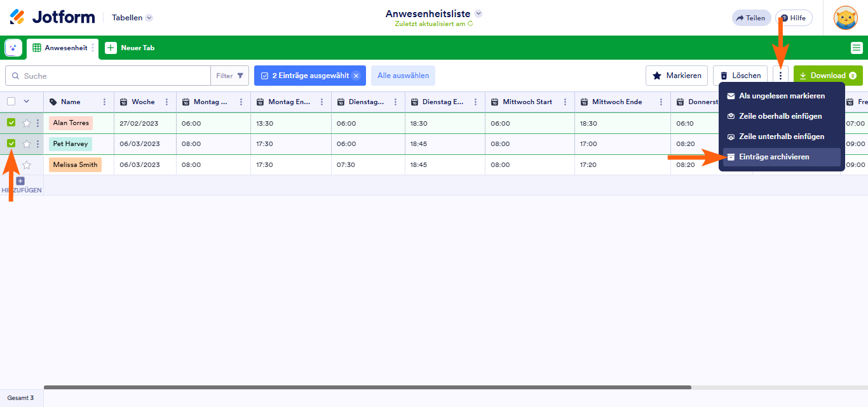The image size is (868, 407).
Task: Click the AI sparkle icon button
Action: point(13,48)
